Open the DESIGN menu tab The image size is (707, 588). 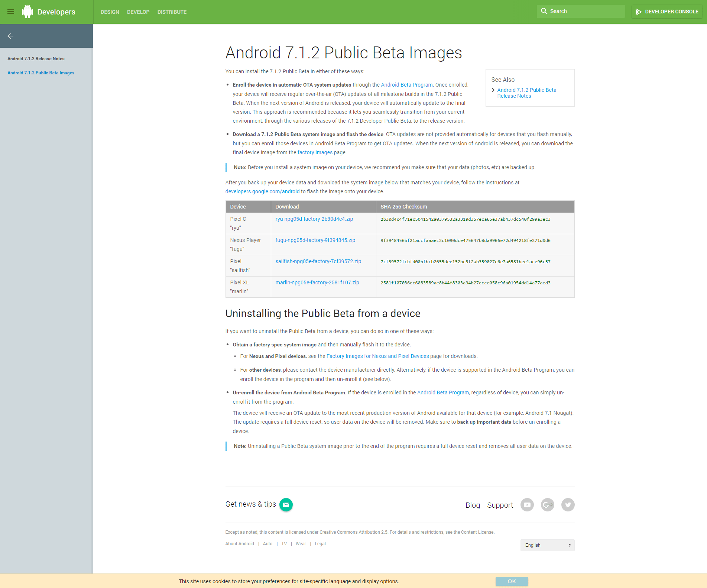(110, 12)
